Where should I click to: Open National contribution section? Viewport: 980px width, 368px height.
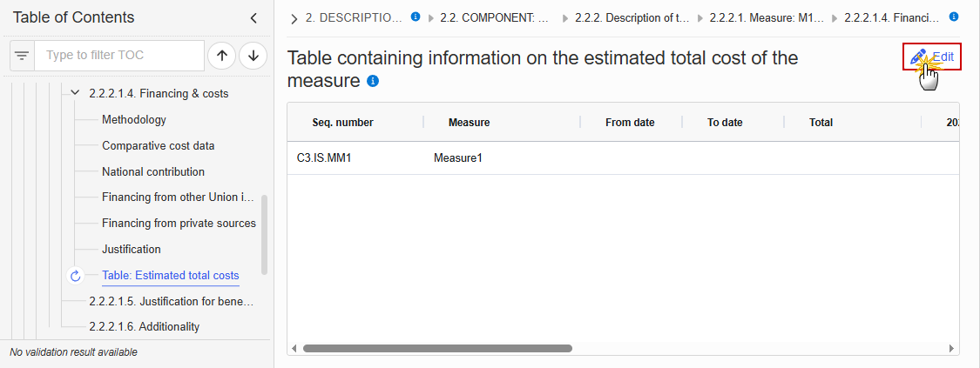coord(153,171)
